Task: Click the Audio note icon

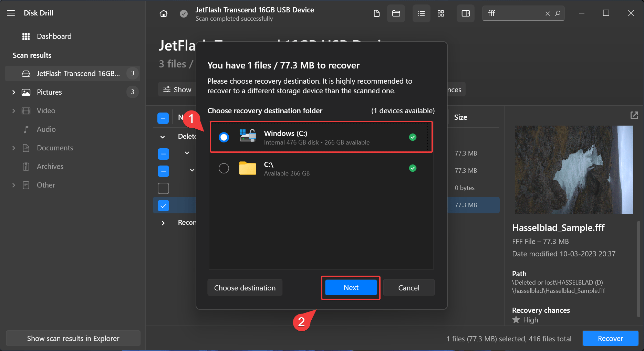Action: (x=26, y=129)
